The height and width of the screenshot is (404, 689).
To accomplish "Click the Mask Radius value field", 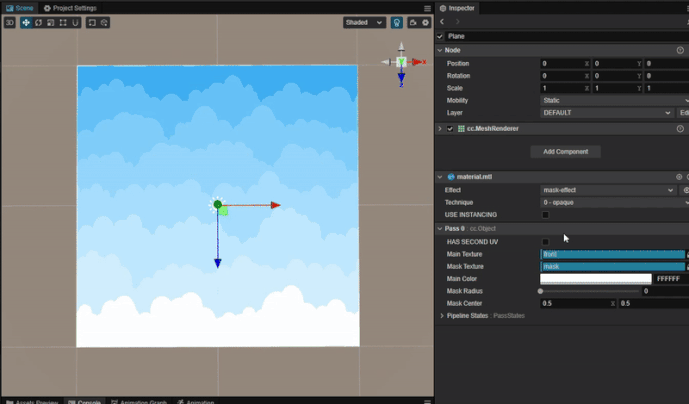I will [665, 291].
